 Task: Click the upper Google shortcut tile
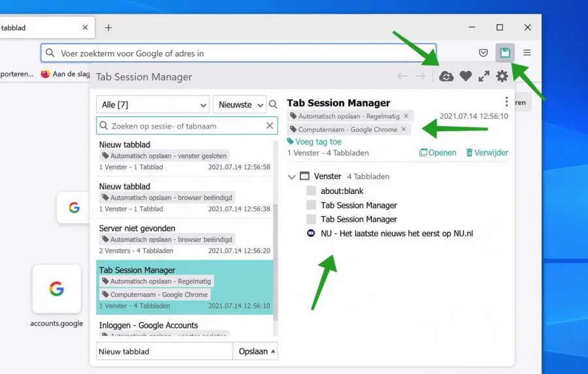[73, 208]
